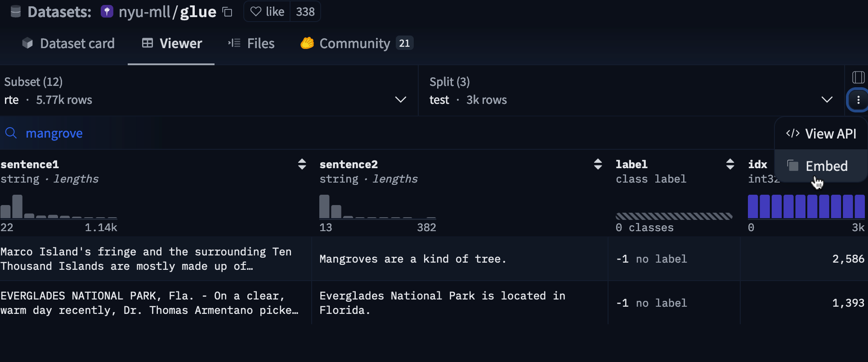Expand the Subset dropdown
Viewport: 868px width, 362px height.
pyautogui.click(x=400, y=99)
